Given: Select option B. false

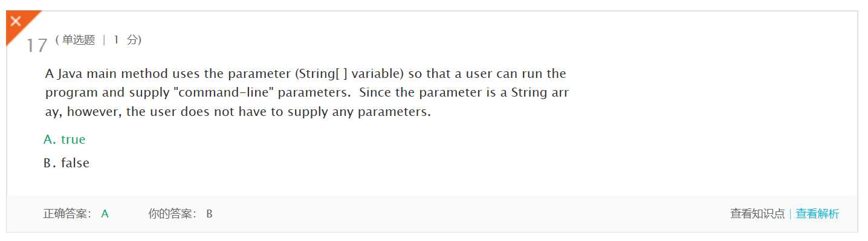Looking at the screenshot, I should coord(66,163).
